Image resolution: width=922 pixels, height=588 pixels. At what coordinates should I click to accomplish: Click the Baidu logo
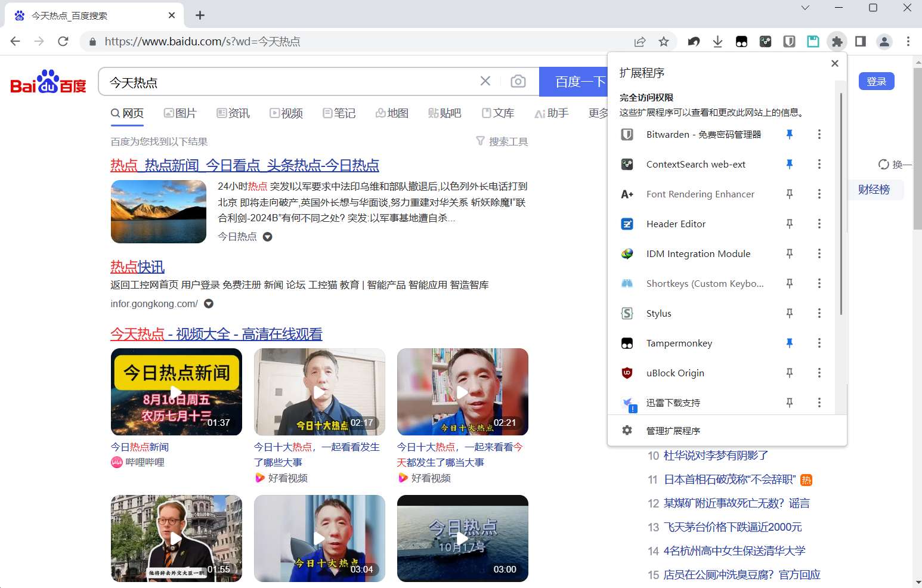pos(48,82)
